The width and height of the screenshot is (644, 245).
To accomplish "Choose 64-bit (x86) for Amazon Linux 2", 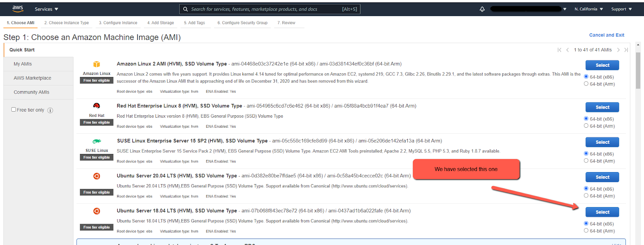I will [586, 77].
